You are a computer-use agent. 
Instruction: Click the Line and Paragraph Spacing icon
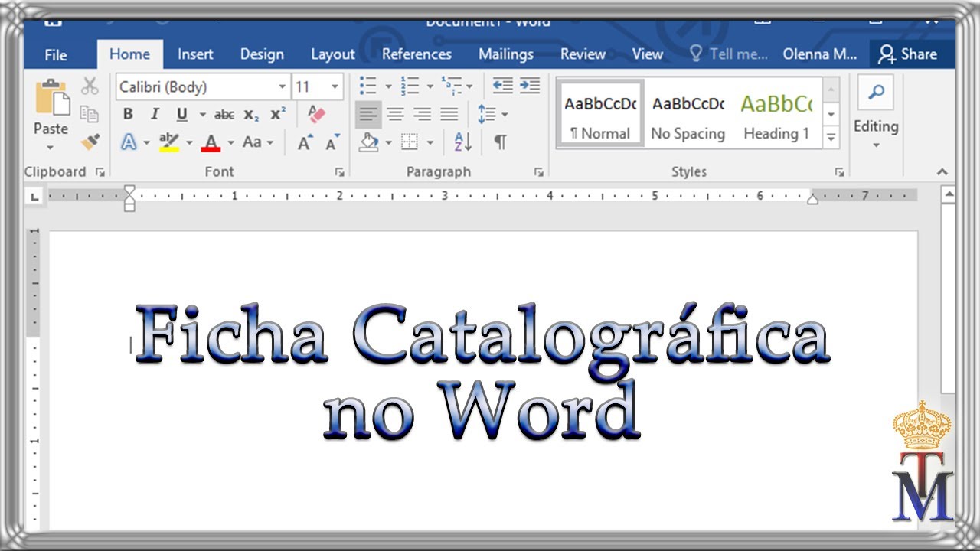(x=486, y=114)
